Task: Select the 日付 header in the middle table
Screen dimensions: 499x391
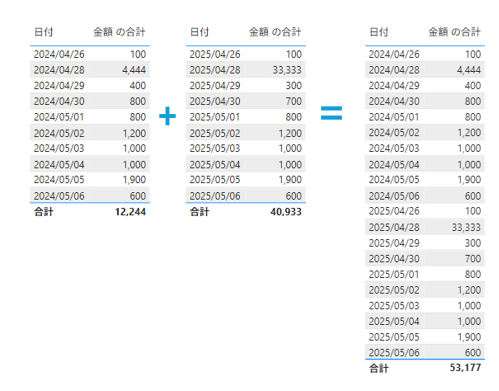Action: 199,32
